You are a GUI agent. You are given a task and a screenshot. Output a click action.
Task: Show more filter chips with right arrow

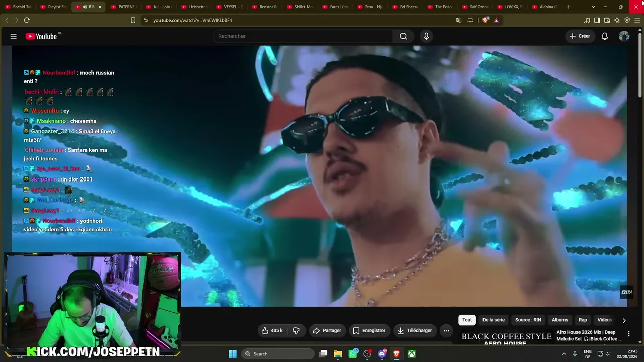click(x=624, y=320)
